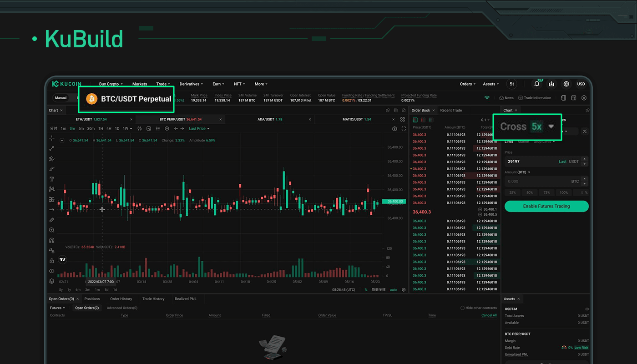Show only buy orders in order book
The height and width of the screenshot is (364, 637).
pyautogui.click(x=431, y=120)
